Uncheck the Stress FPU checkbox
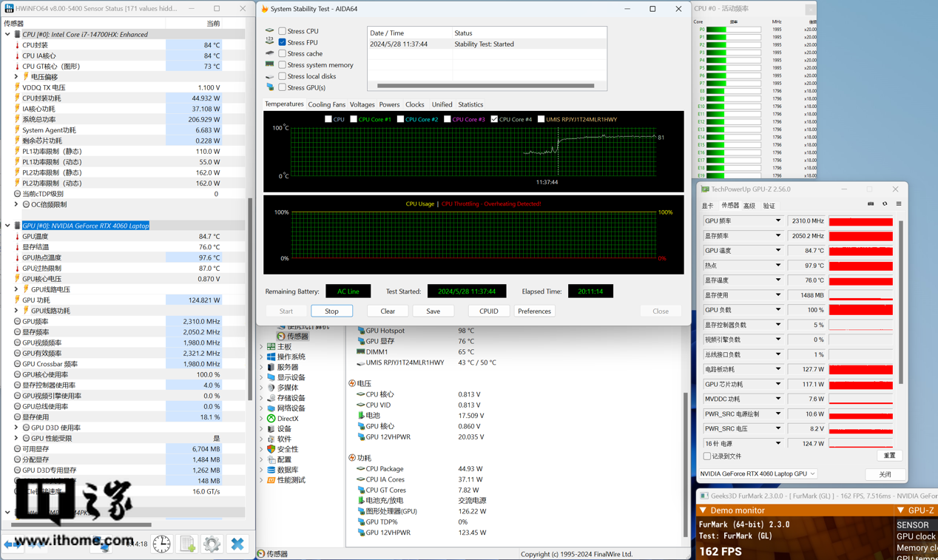The image size is (938, 560). (x=282, y=42)
